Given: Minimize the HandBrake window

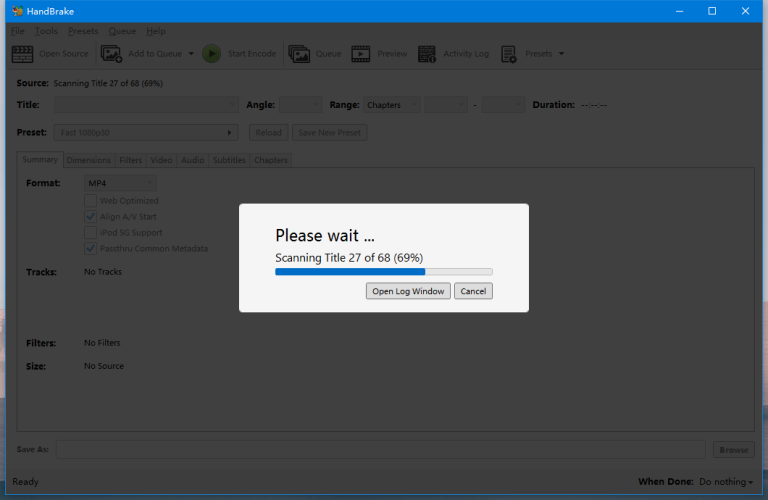Looking at the screenshot, I should (x=679, y=11).
